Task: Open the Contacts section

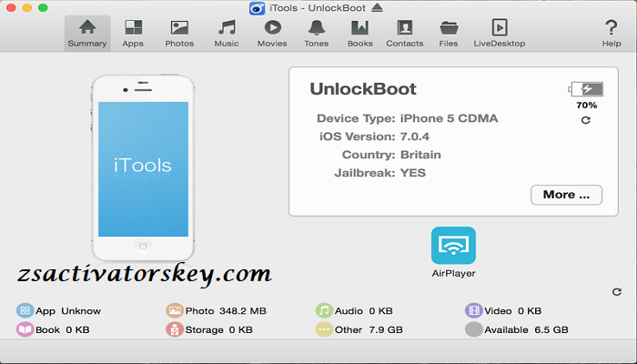Action: [405, 34]
